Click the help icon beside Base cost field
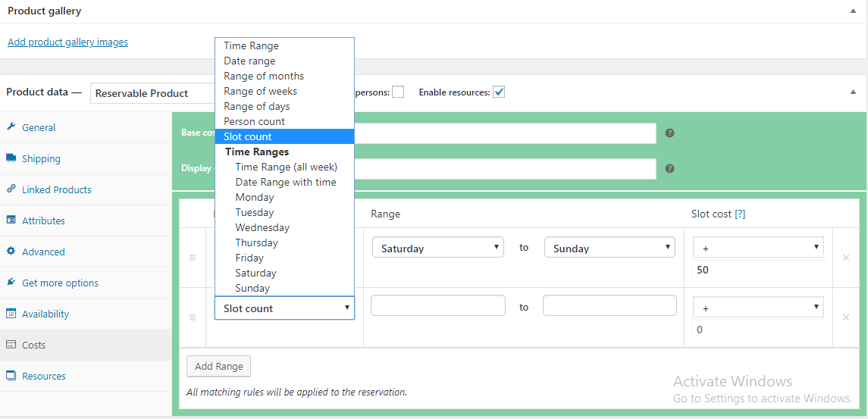This screenshot has height=419, width=868. 669,133
